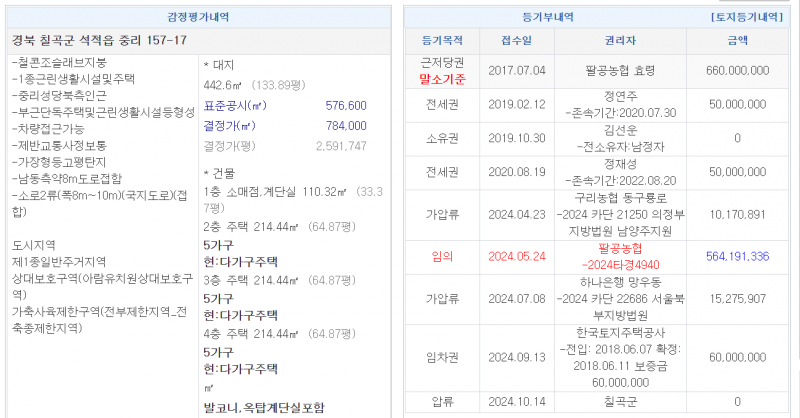800x418 pixels.
Task: Click the red 말소기준 label
Action: click(x=442, y=78)
